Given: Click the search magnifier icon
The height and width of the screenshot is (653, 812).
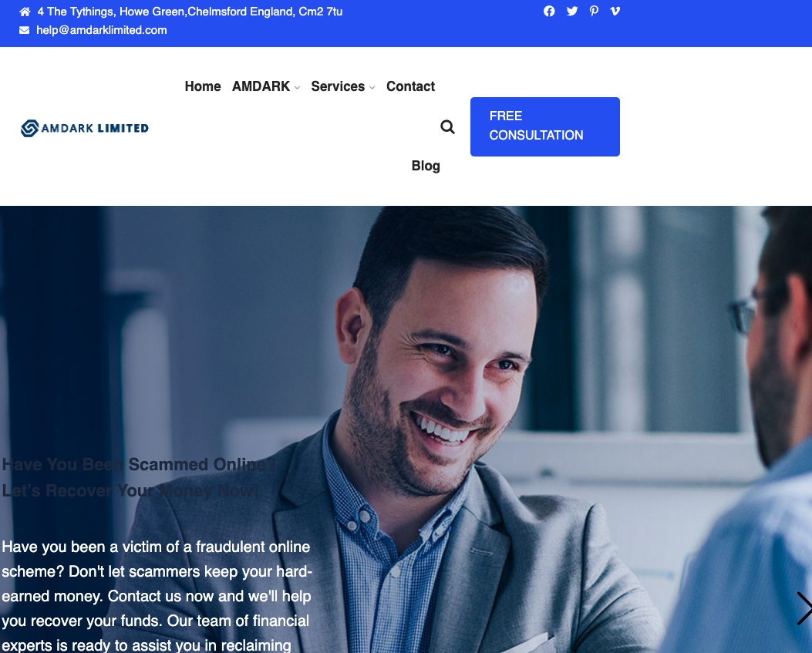Looking at the screenshot, I should click(x=447, y=127).
